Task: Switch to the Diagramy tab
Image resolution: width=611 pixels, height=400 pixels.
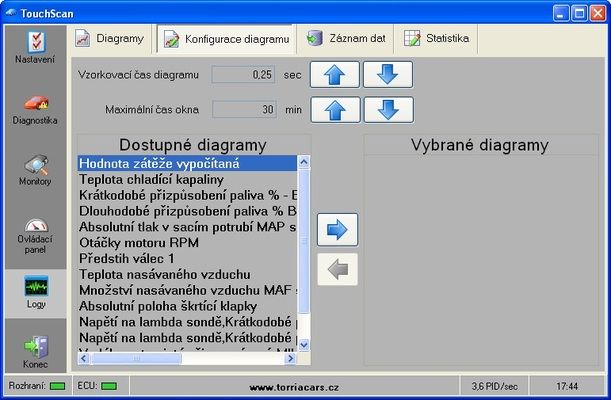Action: pos(111,39)
